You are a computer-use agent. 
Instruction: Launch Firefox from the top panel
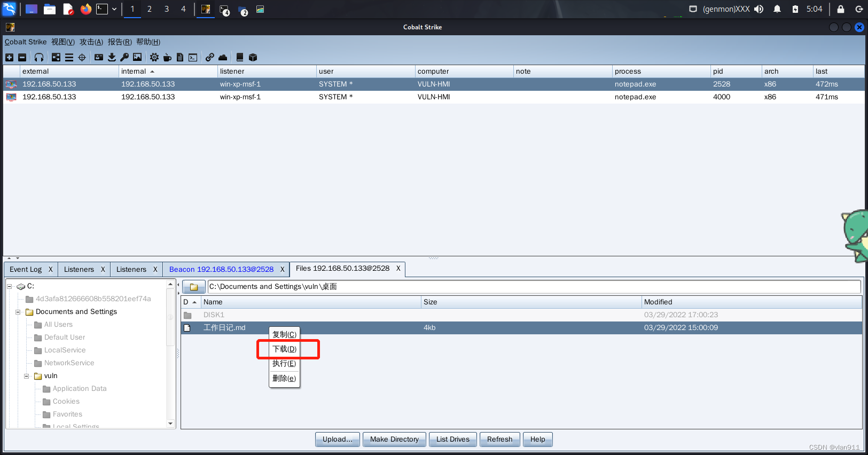click(85, 9)
